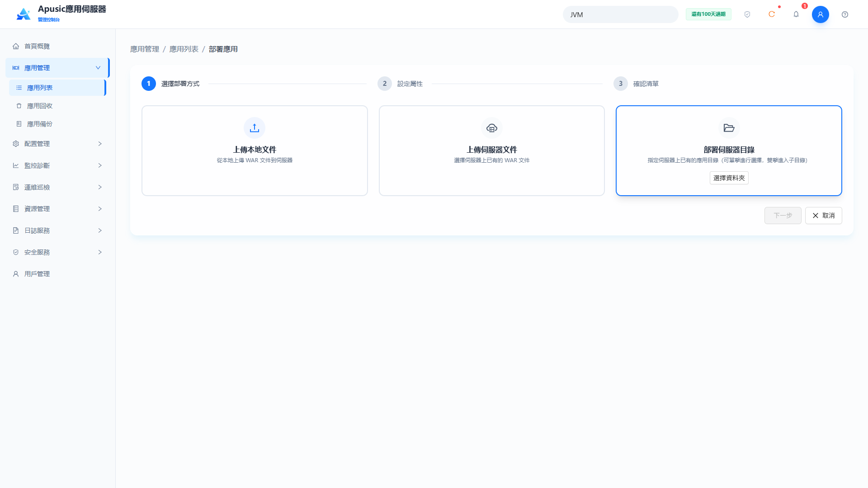The image size is (868, 488).
Task: Open the notification bell
Action: coord(796,14)
